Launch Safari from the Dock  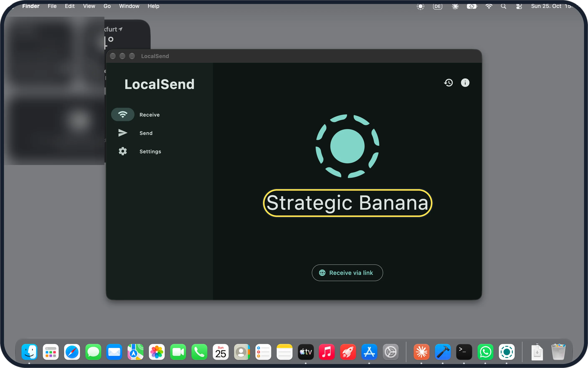pyautogui.click(x=72, y=352)
